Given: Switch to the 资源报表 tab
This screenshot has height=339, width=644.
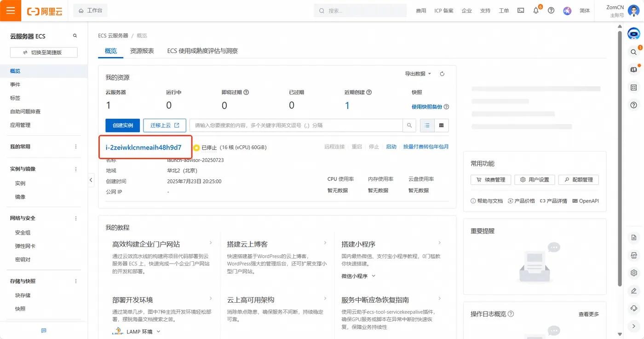Looking at the screenshot, I should pyautogui.click(x=142, y=51).
